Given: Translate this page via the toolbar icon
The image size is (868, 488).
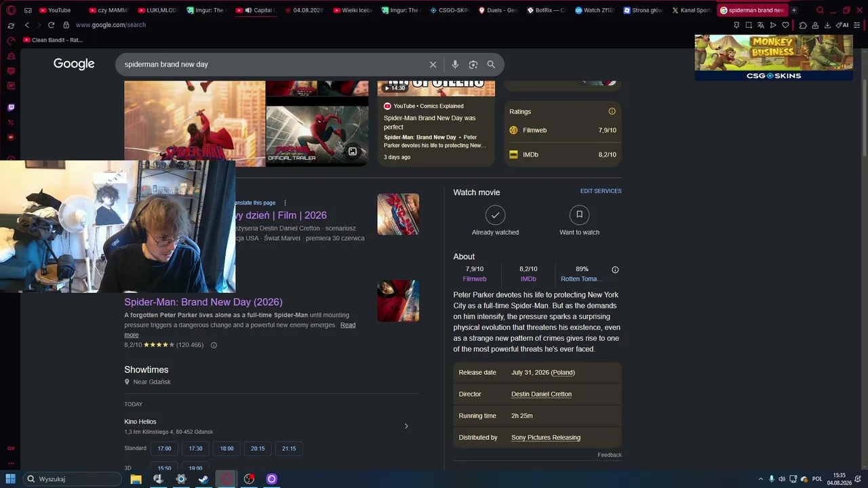Looking at the screenshot, I should [761, 25].
